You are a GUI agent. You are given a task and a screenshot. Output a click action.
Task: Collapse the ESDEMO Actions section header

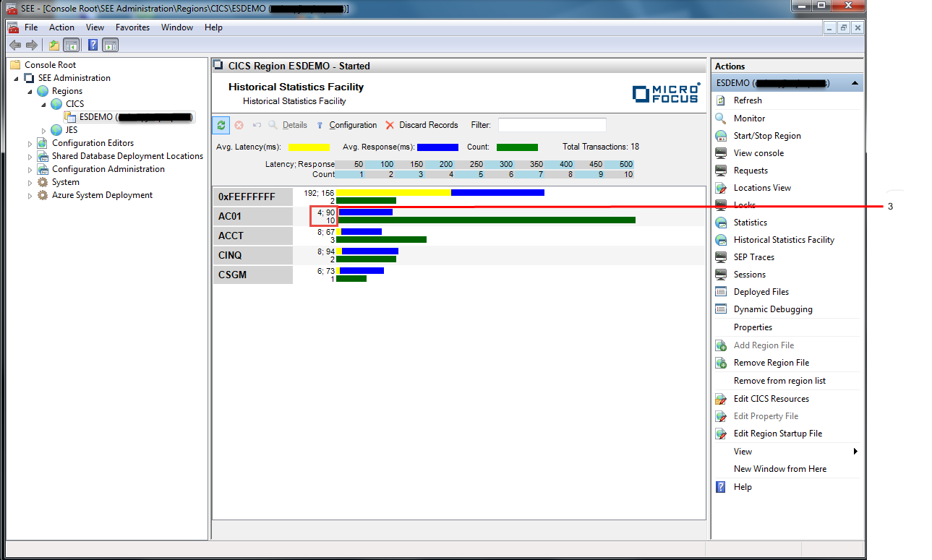(855, 83)
